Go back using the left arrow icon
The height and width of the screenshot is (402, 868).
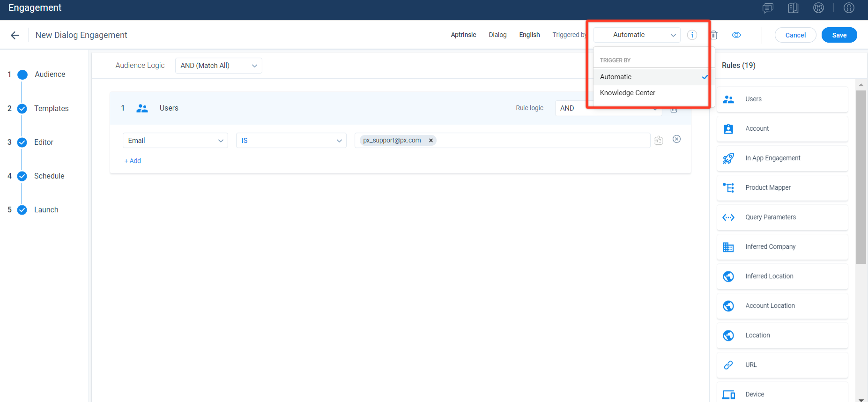[x=15, y=35]
